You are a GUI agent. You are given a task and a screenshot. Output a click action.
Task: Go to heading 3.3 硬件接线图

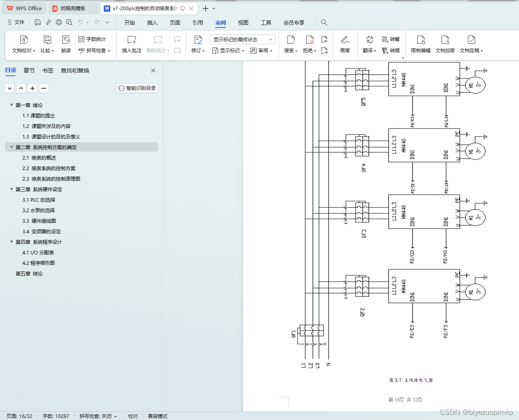(x=39, y=221)
